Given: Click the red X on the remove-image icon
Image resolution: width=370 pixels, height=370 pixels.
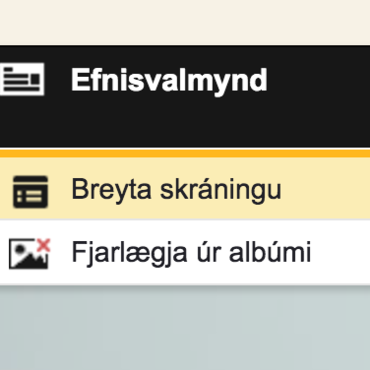Looking at the screenshot, I should click(x=43, y=245).
